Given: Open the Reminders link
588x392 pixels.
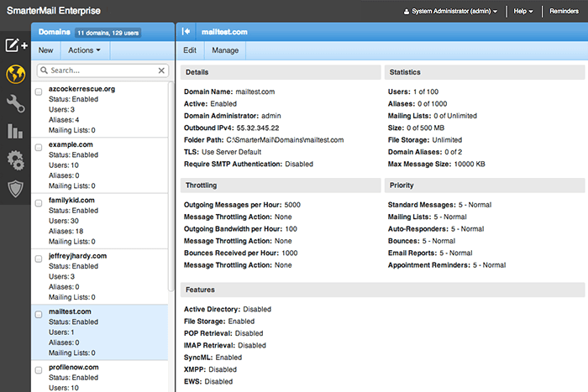Looking at the screenshot, I should (564, 12).
